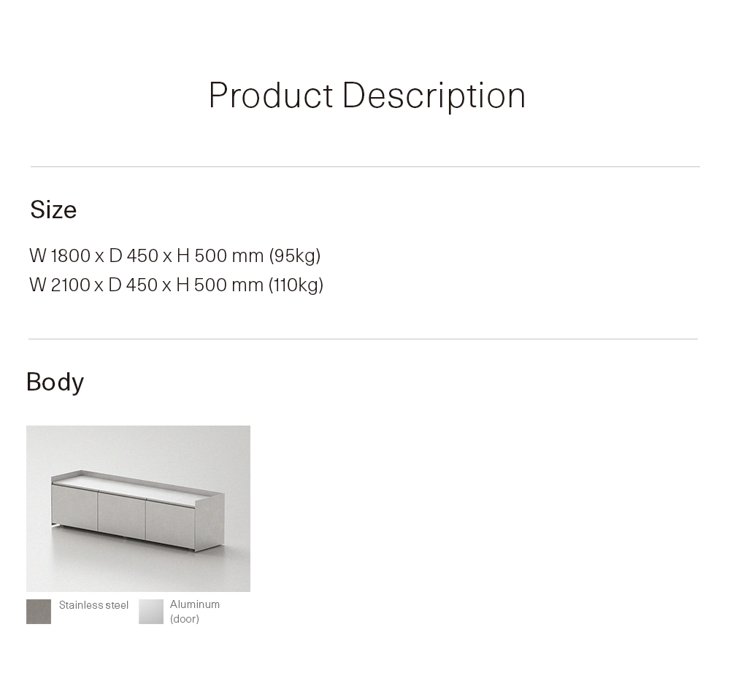Click the "(door)" text under Aluminum
The height and width of the screenshot is (700, 730).
185,618
